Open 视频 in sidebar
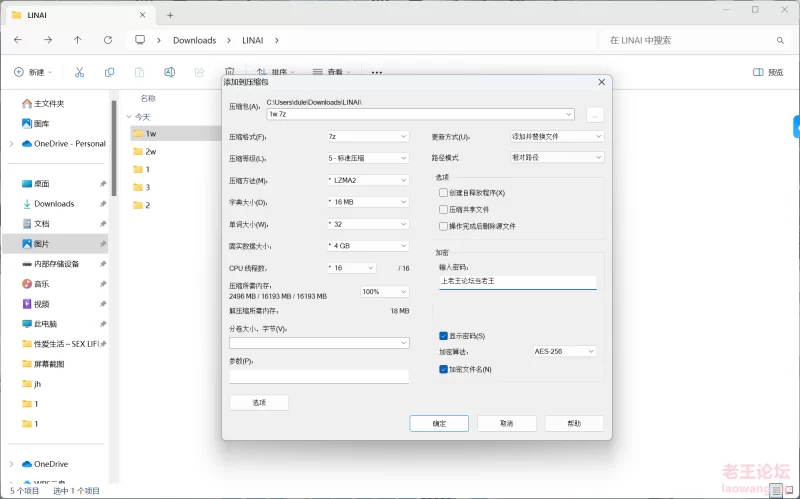The image size is (800, 499). click(36, 304)
